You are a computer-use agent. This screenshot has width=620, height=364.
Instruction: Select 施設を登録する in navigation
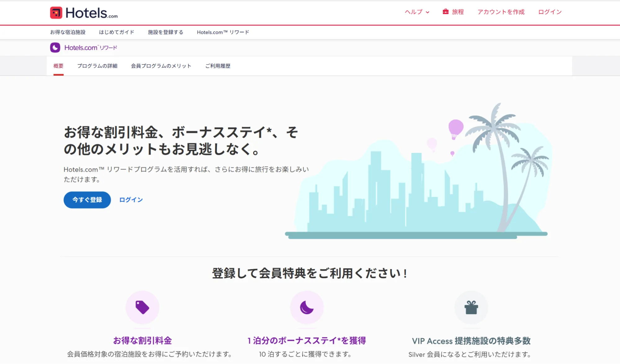(x=166, y=32)
